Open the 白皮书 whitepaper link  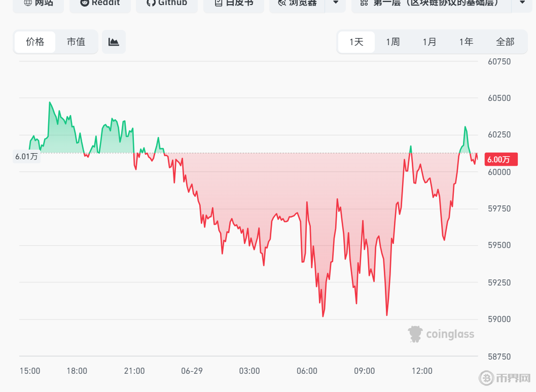coord(233,4)
